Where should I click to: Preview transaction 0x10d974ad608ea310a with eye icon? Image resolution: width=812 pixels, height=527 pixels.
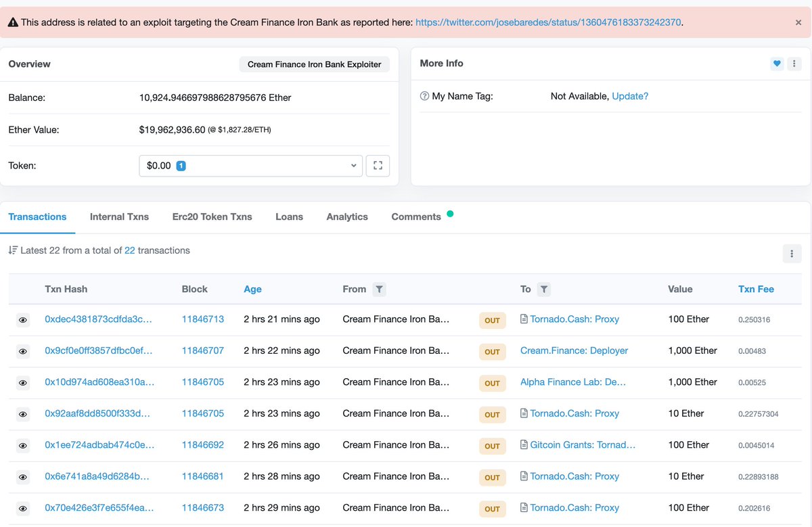[x=23, y=383]
